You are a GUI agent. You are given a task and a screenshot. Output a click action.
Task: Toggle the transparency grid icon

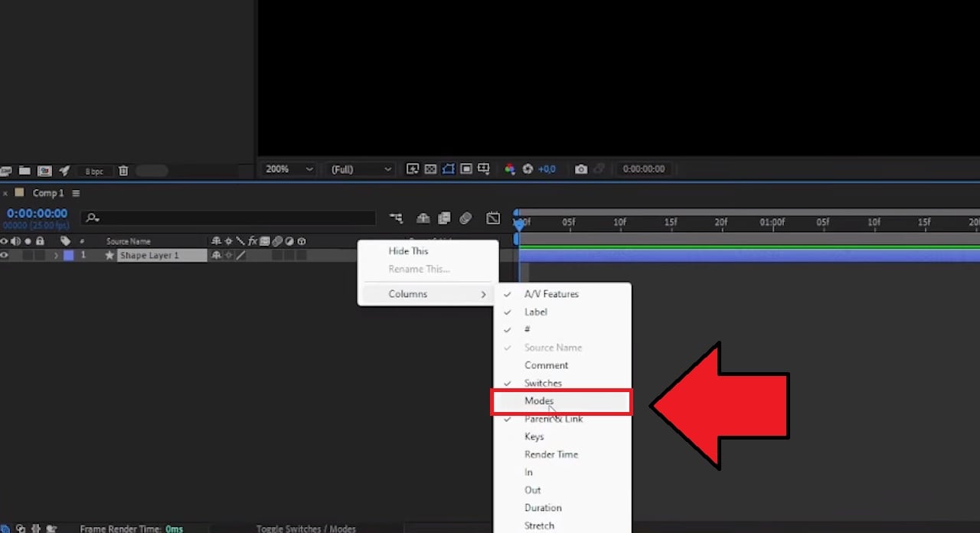430,168
